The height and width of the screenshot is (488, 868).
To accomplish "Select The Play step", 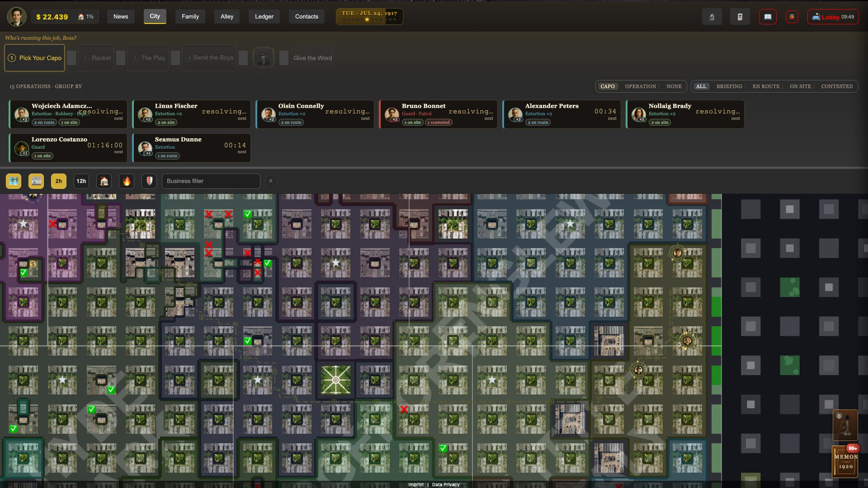I will (x=148, y=58).
